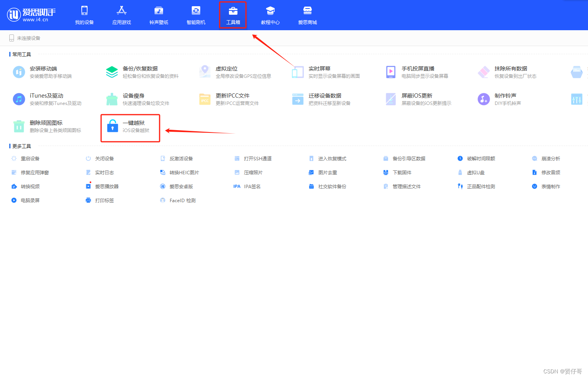
Task: Launch 设备瘦身 tool icon
Action: [x=112, y=99]
